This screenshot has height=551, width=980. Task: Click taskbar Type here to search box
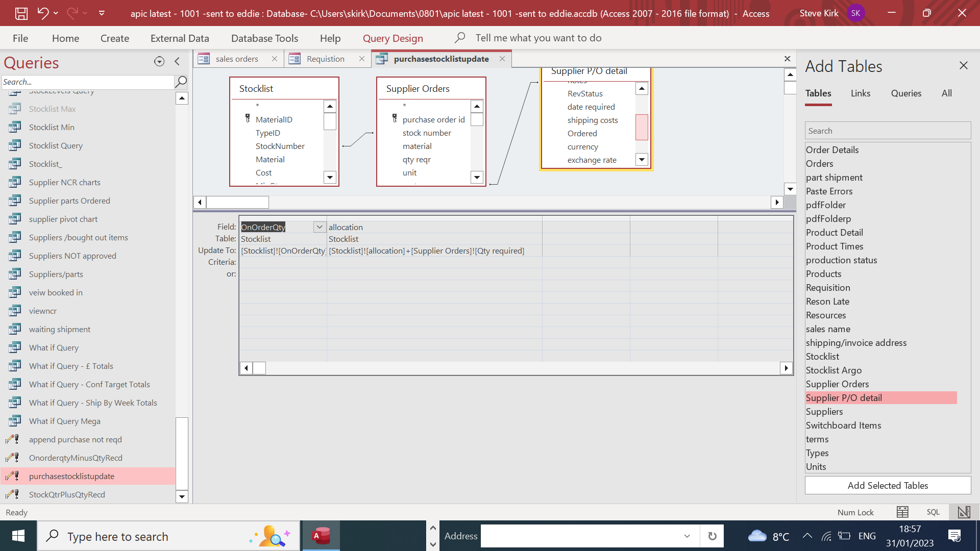pos(168,536)
